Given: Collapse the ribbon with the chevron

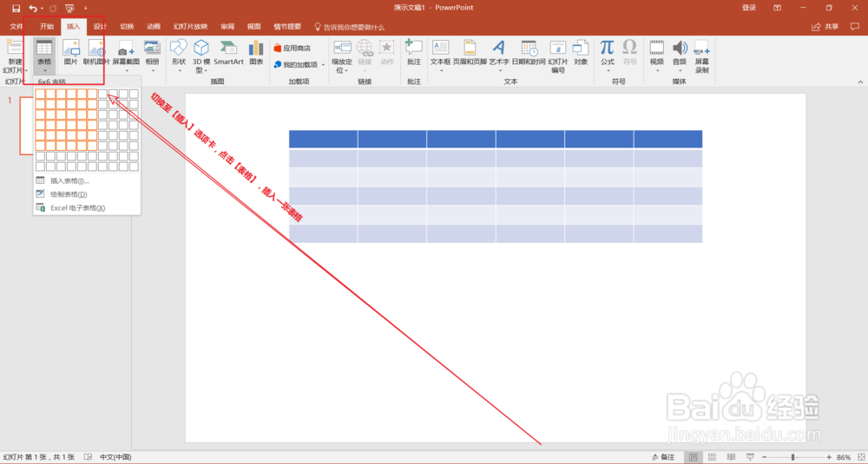Looking at the screenshot, I should 860,82.
